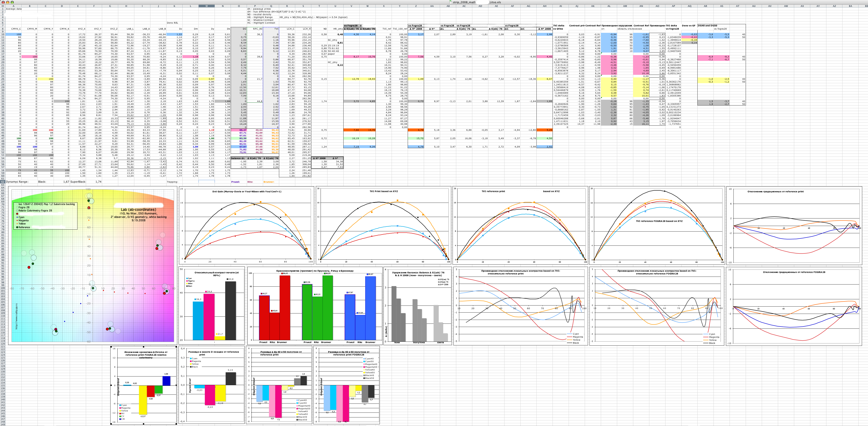868x426 pixels.
Task: Select 'Reference' entry in Lab chart legend
Action: click(x=24, y=227)
